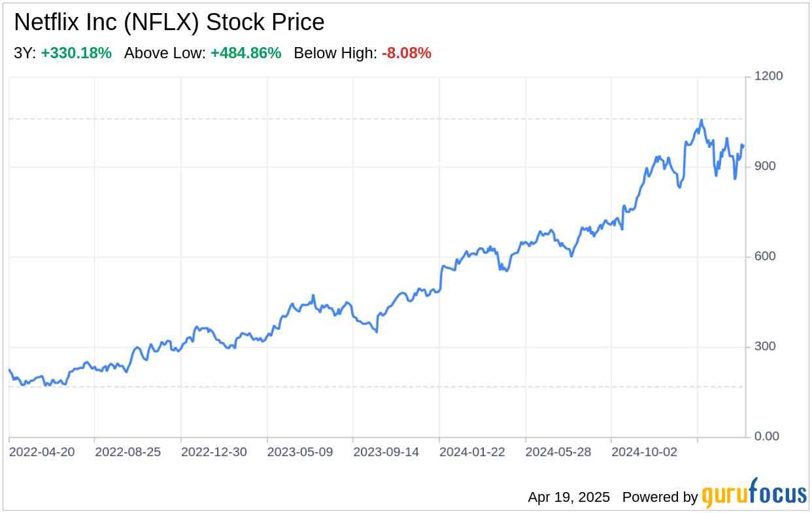Select the 2024-01-22 date tick label
Screen dimensions: 812x513
pos(472,452)
